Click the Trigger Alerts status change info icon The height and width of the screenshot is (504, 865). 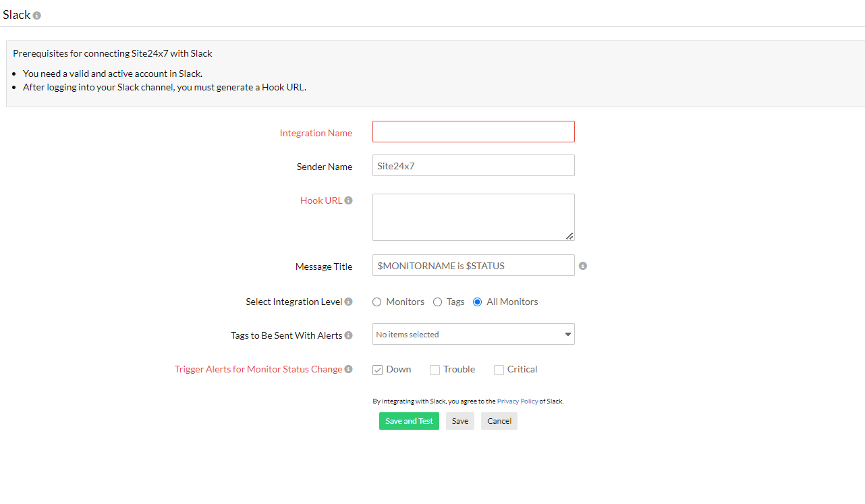[349, 369]
